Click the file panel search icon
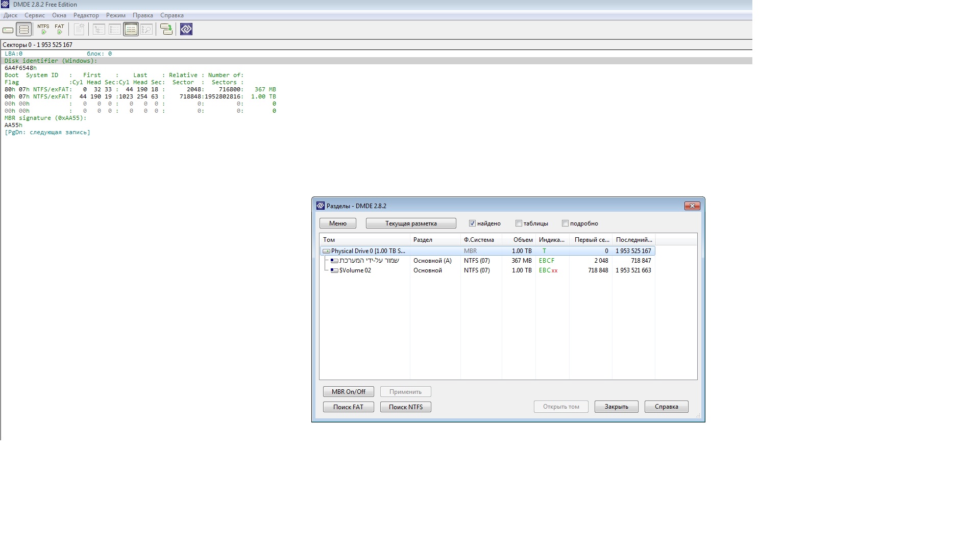The width and height of the screenshot is (980, 551). pos(146,30)
